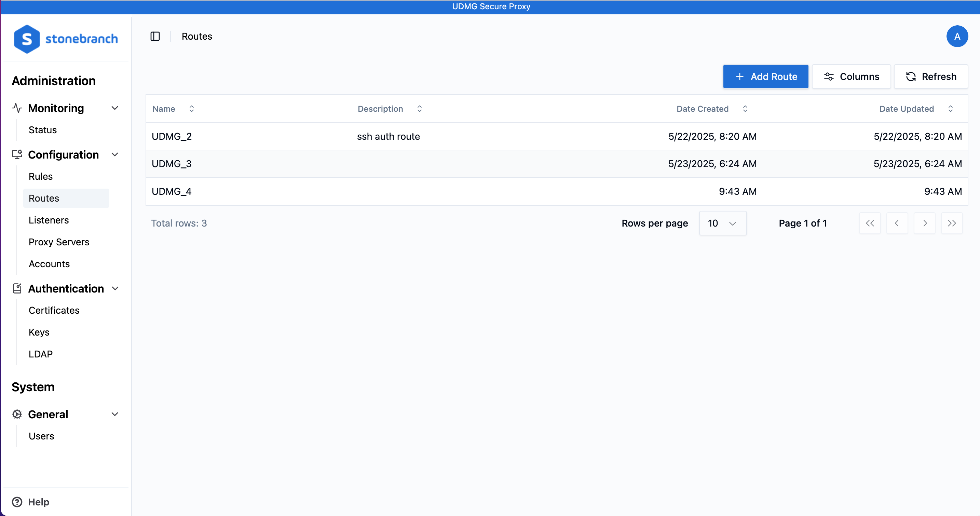
Task: Sort by Name column arrows
Action: coord(192,109)
